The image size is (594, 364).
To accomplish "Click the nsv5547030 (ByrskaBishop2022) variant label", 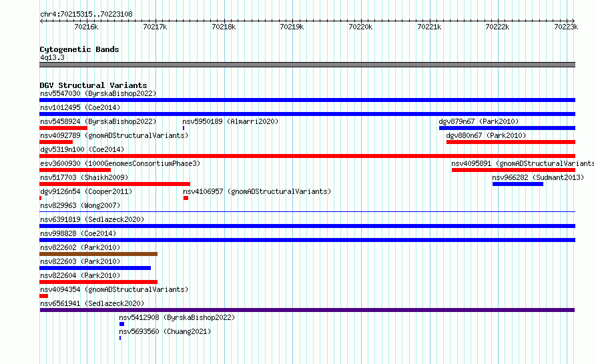I will 98,93.
